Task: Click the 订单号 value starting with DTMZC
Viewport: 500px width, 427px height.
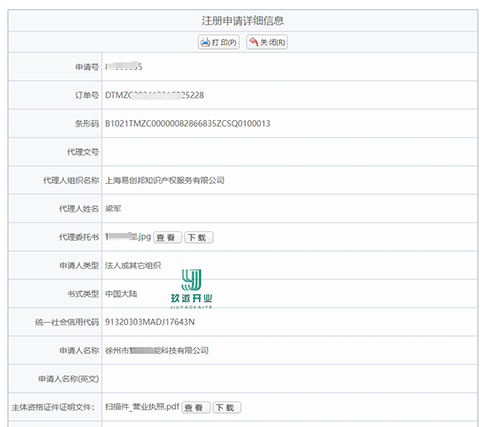Action: (154, 95)
